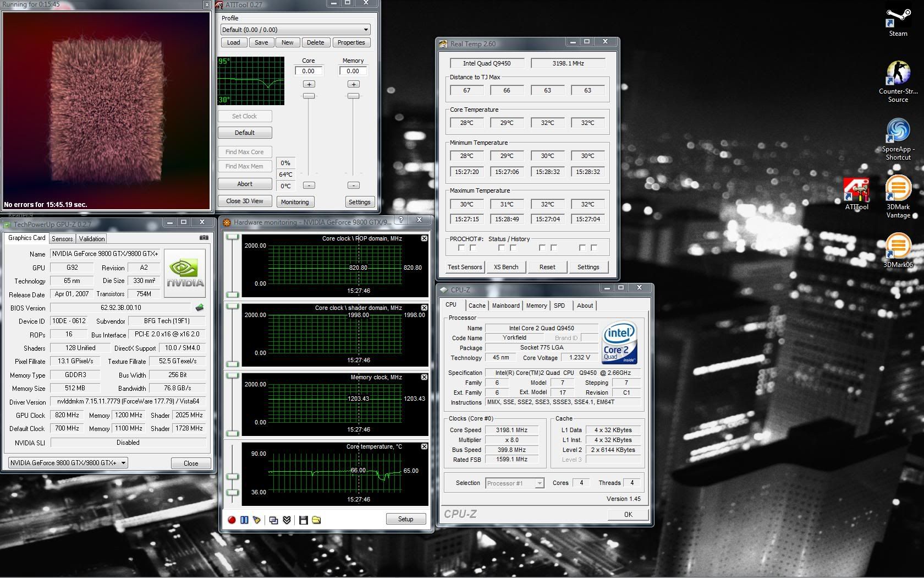
Task: Click the temperature mini-graph in ATITool
Action: [251, 80]
